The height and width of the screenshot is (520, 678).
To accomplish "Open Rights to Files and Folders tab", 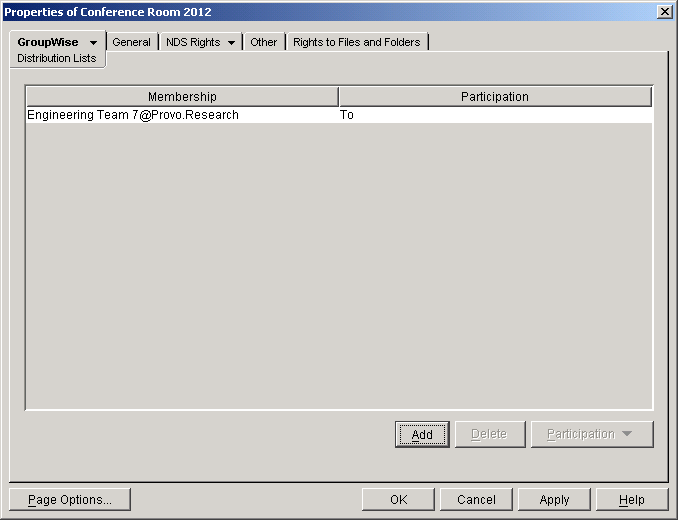I will [x=357, y=42].
